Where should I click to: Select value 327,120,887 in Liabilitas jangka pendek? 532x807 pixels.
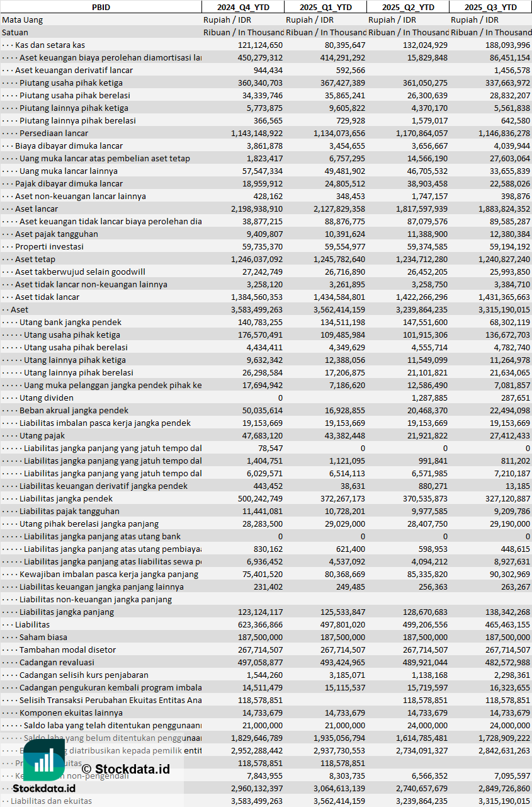tap(507, 498)
